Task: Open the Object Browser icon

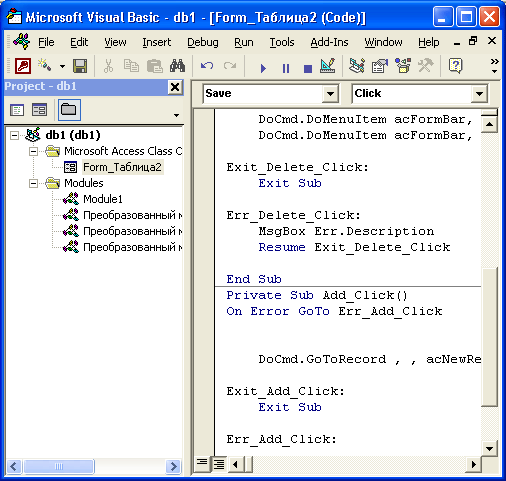Action: pos(403,66)
